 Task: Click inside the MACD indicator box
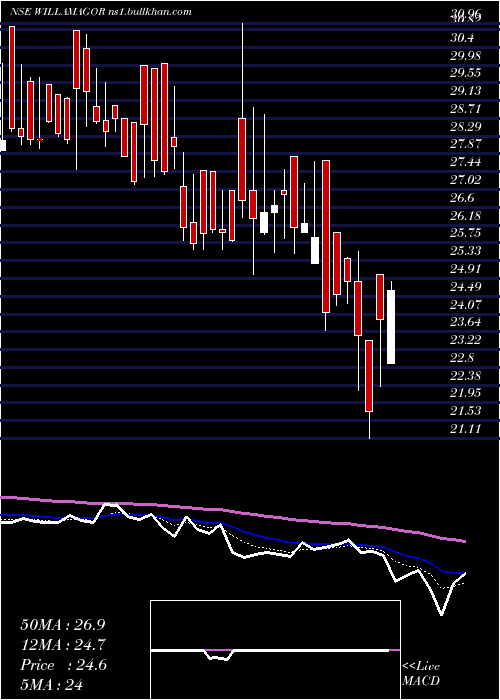[x=275, y=650]
